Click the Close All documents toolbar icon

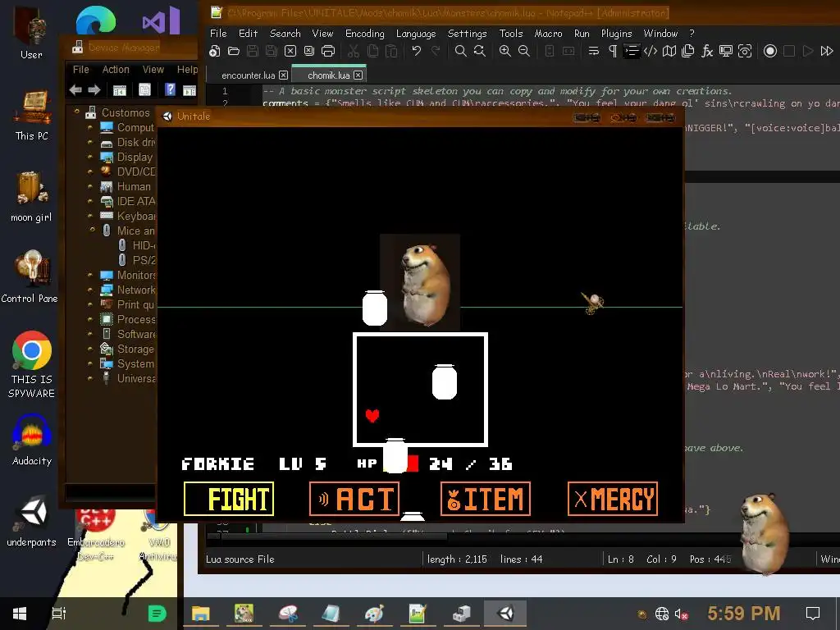point(309,51)
